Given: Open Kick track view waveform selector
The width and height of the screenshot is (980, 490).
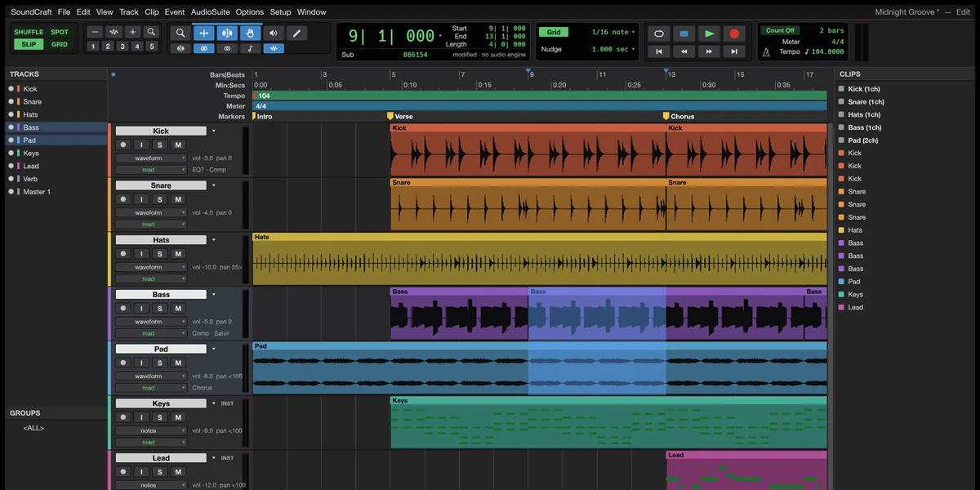Looking at the screenshot, I should point(151,158).
